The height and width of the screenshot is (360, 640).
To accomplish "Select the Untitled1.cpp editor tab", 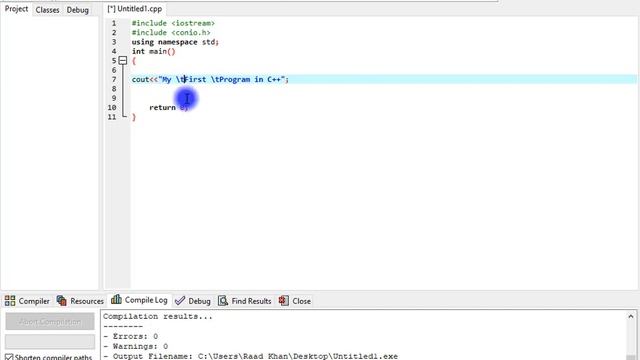I will click(x=135, y=9).
